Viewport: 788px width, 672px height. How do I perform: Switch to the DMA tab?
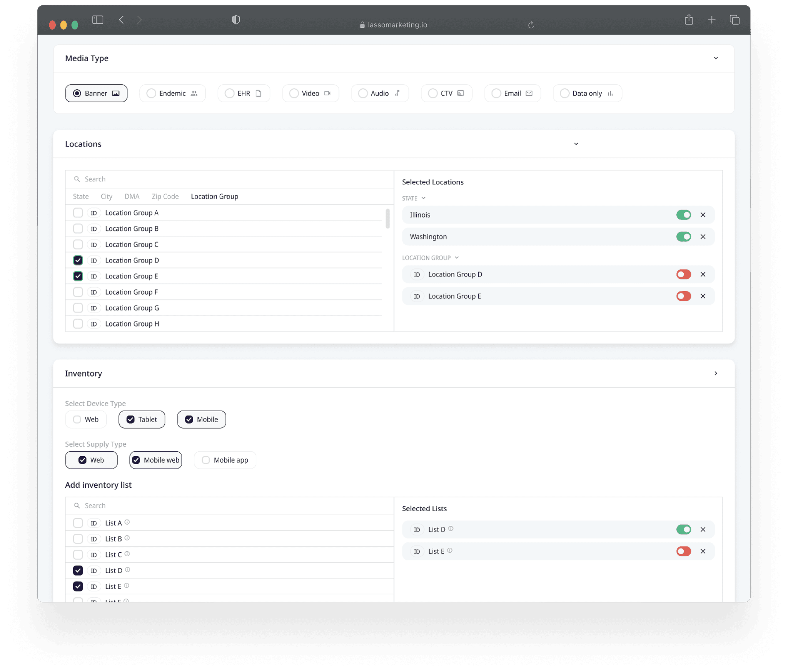click(132, 197)
